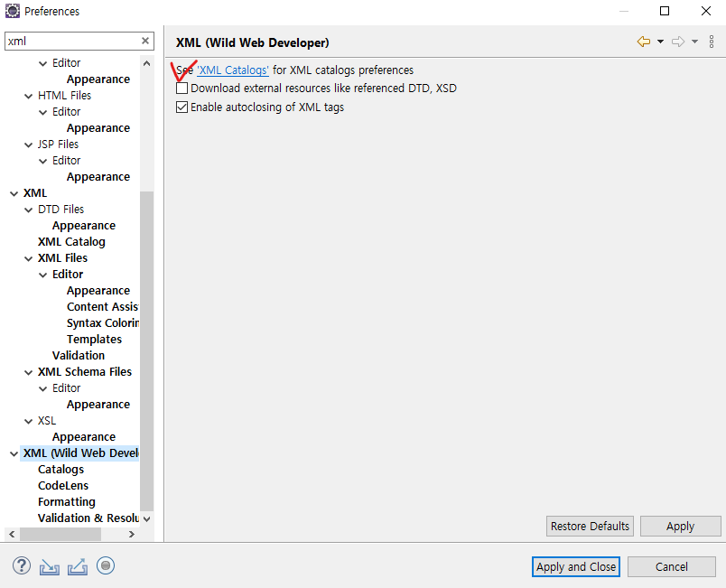Go back to previous preference page

[x=644, y=42]
